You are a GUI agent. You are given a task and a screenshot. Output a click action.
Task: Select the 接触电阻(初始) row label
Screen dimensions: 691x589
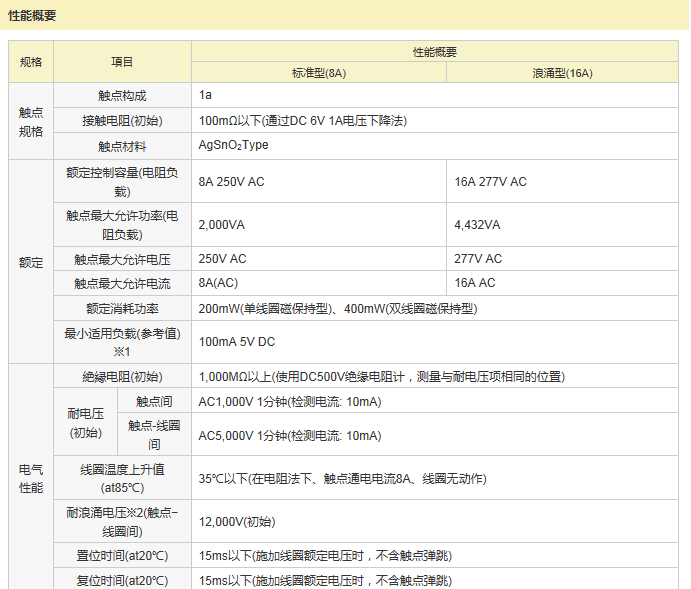(122, 120)
